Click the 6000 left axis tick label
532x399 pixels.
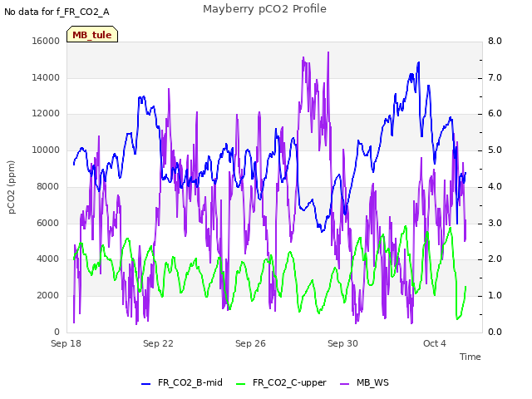point(48,223)
